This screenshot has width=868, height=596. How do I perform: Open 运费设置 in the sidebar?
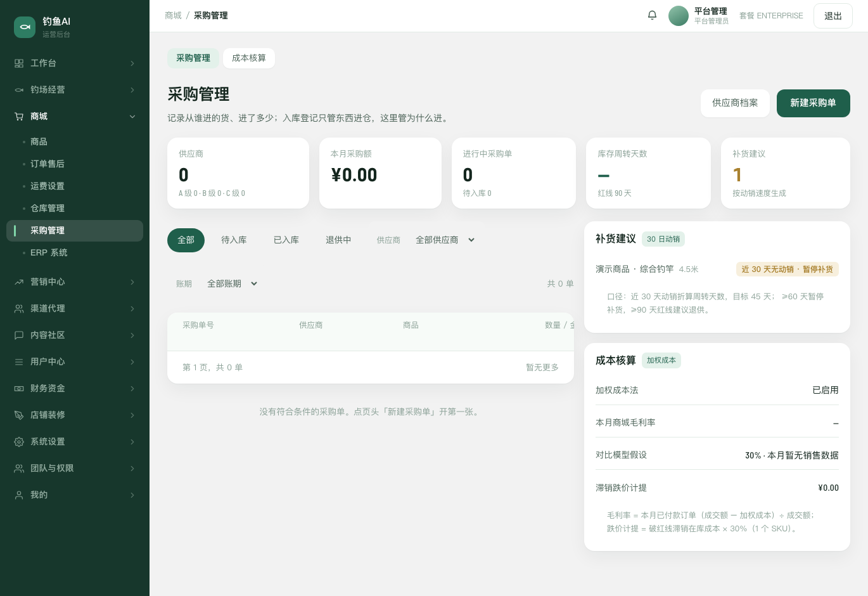tap(75, 186)
